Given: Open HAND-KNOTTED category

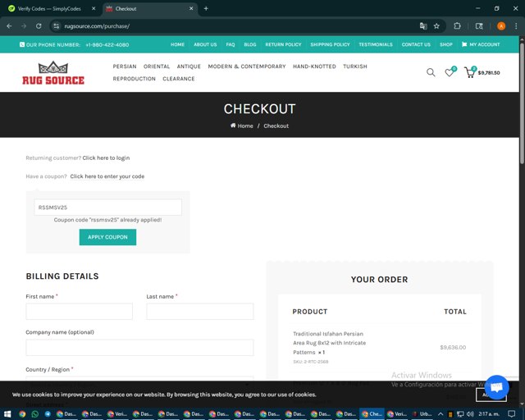Looking at the screenshot, I should tap(314, 66).
